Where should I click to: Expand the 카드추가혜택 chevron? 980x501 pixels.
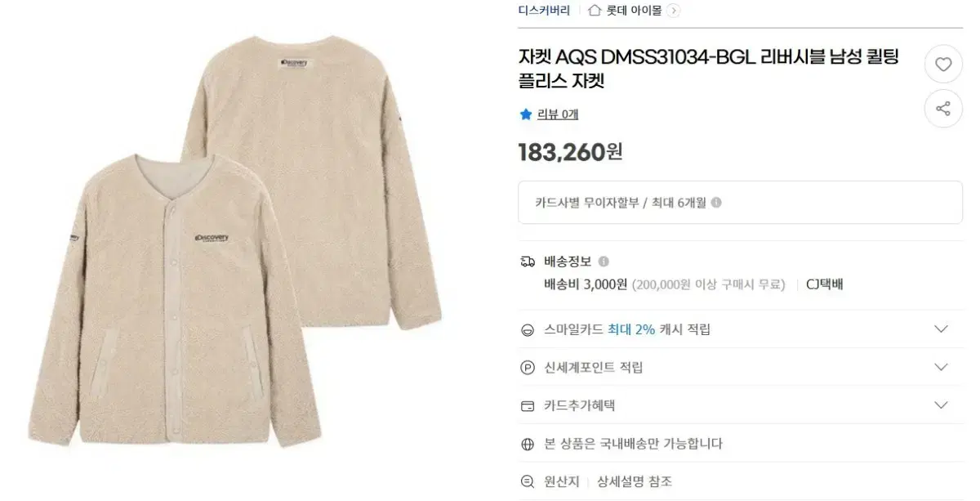pos(941,405)
